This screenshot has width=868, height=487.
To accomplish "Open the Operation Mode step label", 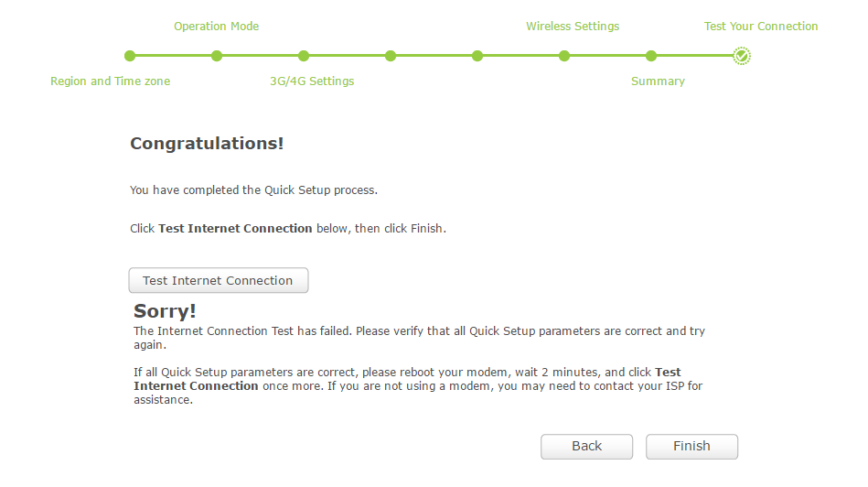I will click(217, 27).
